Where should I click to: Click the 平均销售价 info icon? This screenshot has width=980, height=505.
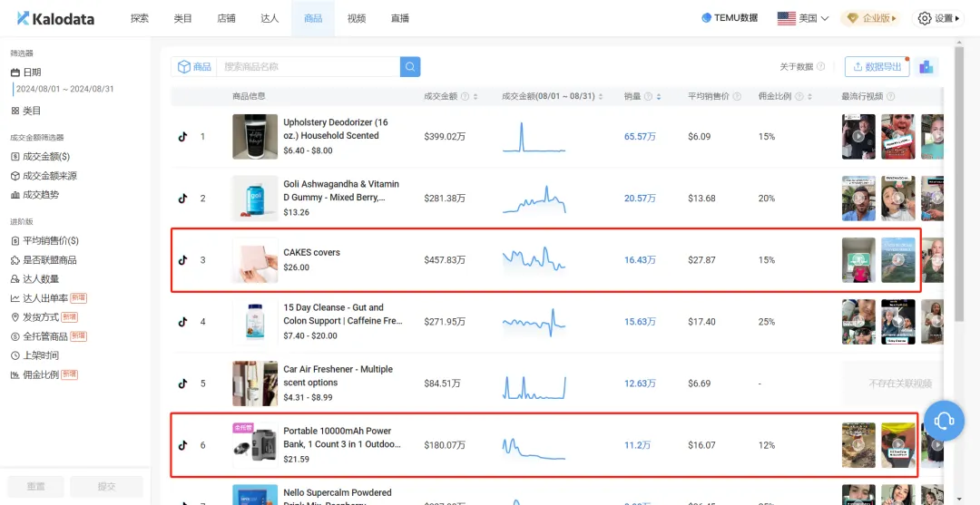point(738,97)
